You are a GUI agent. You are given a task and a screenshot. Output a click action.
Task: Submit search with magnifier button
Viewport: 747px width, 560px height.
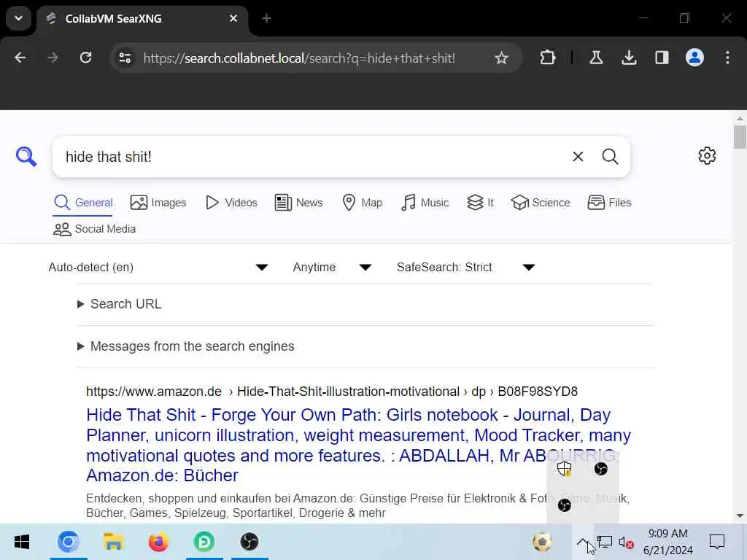(610, 157)
